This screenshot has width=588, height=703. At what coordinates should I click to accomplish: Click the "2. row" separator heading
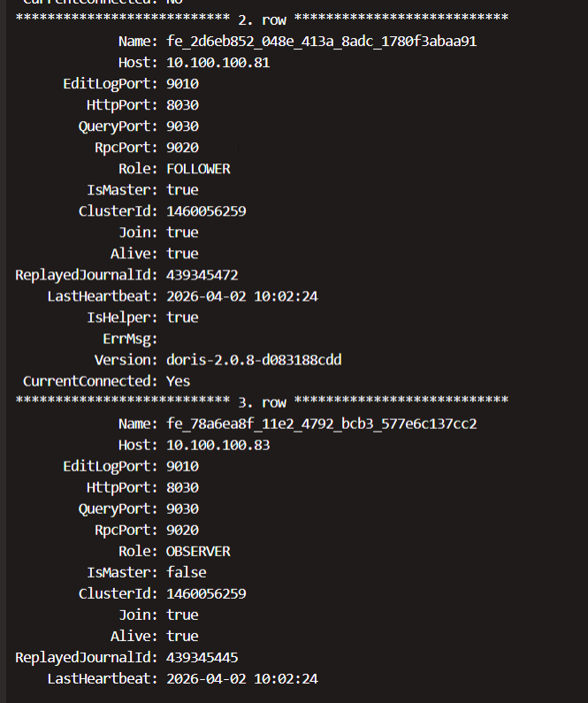(263, 19)
